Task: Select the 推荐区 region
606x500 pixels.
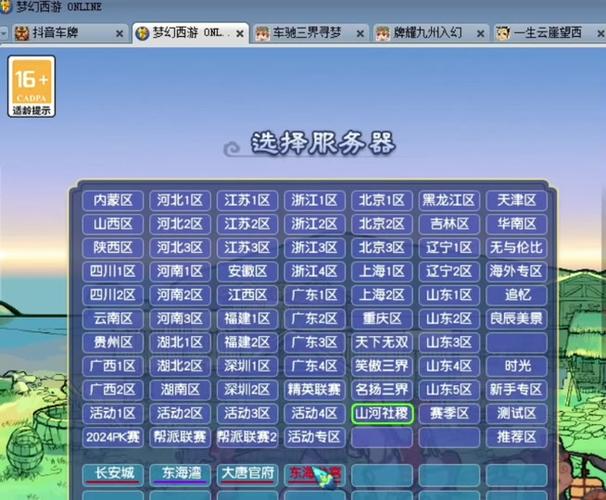Action: coord(517,437)
